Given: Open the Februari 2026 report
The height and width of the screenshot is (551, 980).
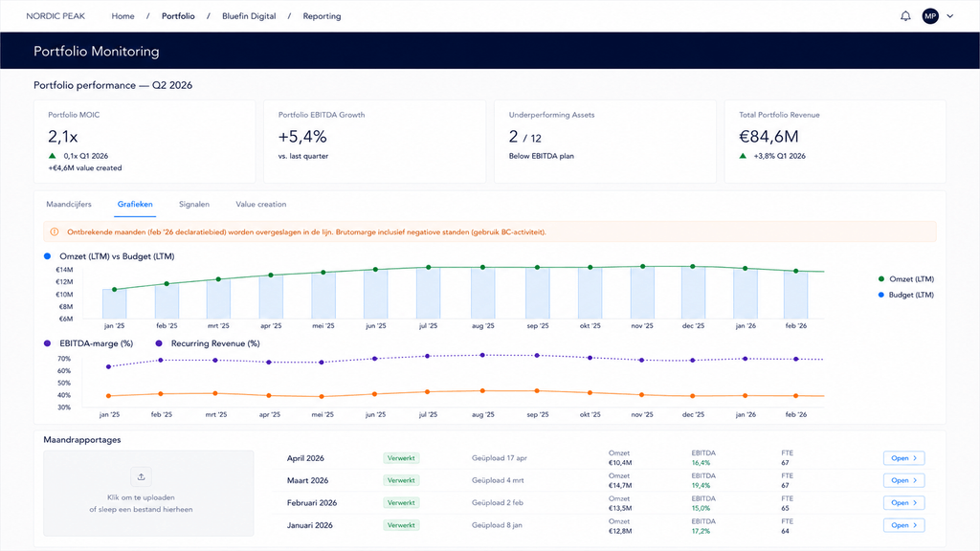Looking at the screenshot, I should [x=903, y=503].
